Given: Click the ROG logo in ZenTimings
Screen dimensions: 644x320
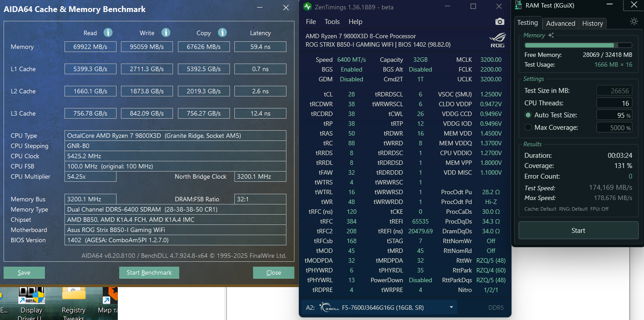Looking at the screenshot, I should 497,40.
